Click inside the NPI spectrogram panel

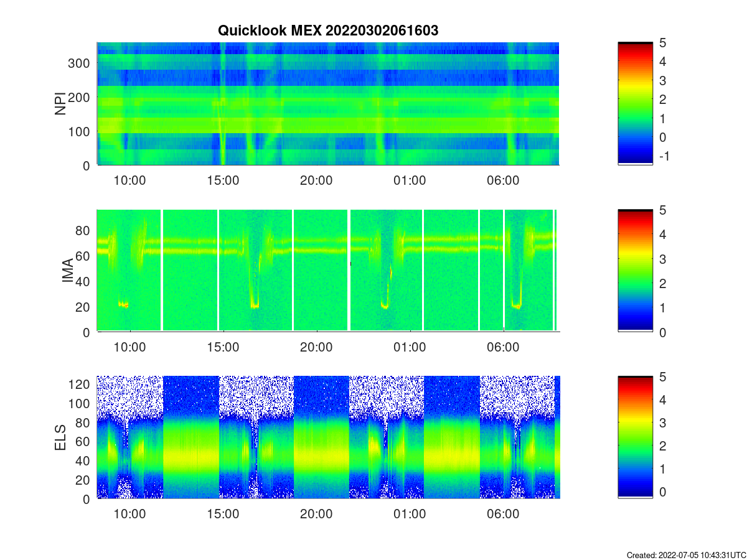coord(328,103)
